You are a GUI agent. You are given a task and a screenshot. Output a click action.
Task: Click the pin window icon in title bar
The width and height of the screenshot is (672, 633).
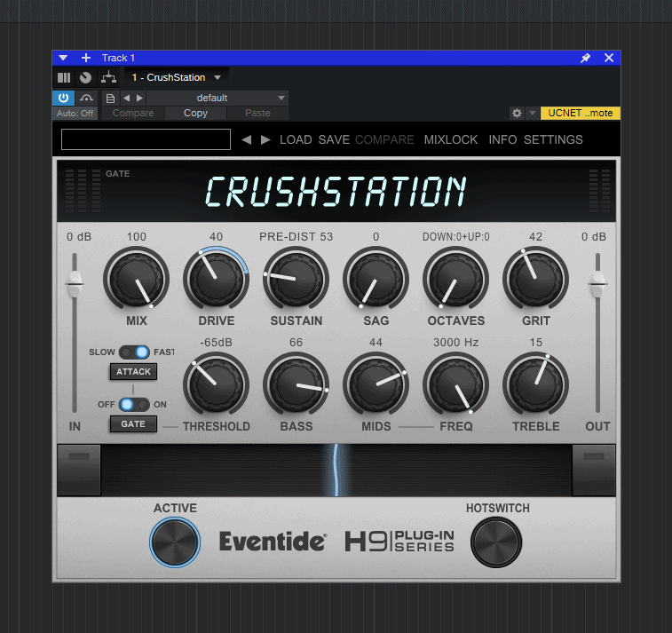click(585, 58)
